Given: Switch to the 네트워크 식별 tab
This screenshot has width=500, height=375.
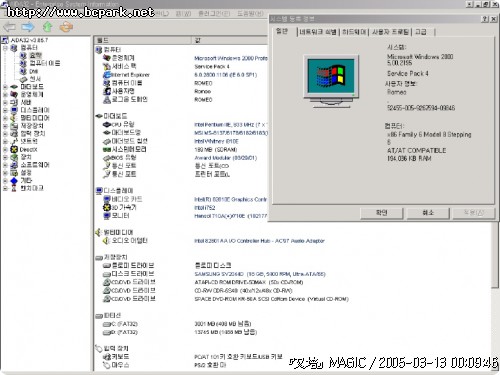Looking at the screenshot, I should tap(318, 32).
